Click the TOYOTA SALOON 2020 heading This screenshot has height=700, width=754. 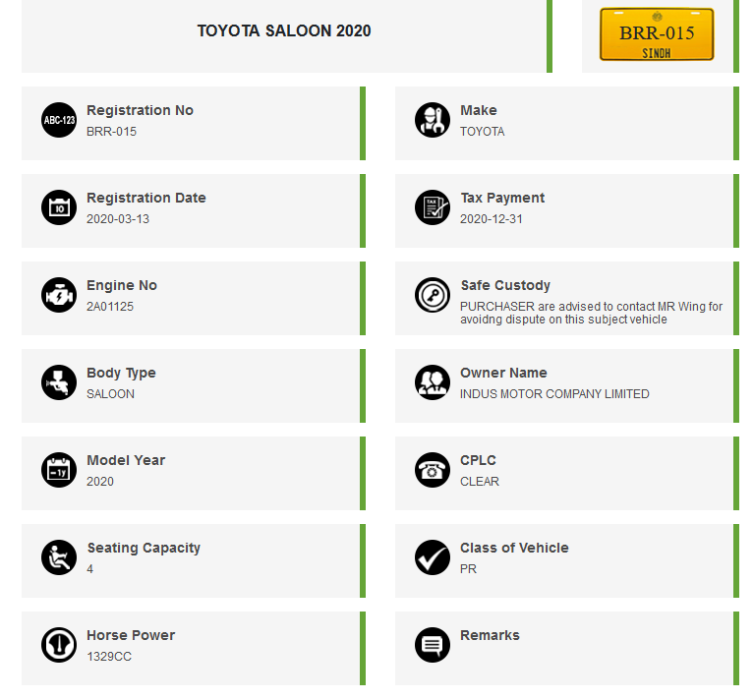(284, 30)
